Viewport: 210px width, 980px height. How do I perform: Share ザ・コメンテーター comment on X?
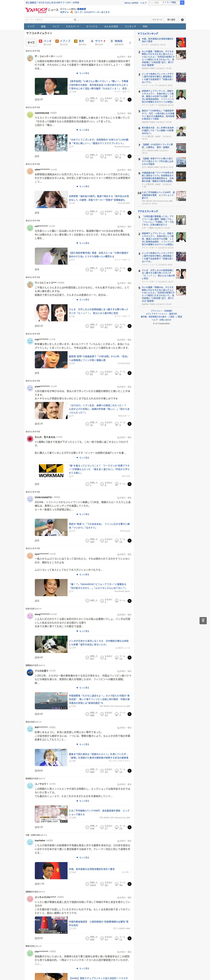130,100
